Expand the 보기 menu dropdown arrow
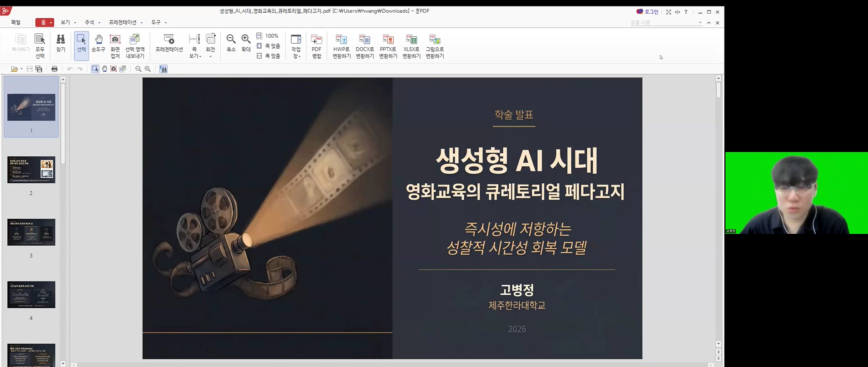This screenshot has width=868, height=367. [75, 23]
